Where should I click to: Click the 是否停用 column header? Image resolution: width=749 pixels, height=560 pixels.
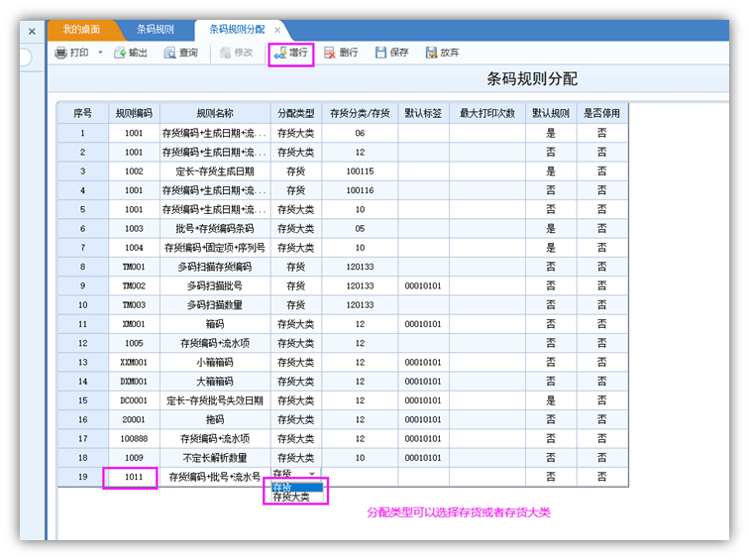602,113
